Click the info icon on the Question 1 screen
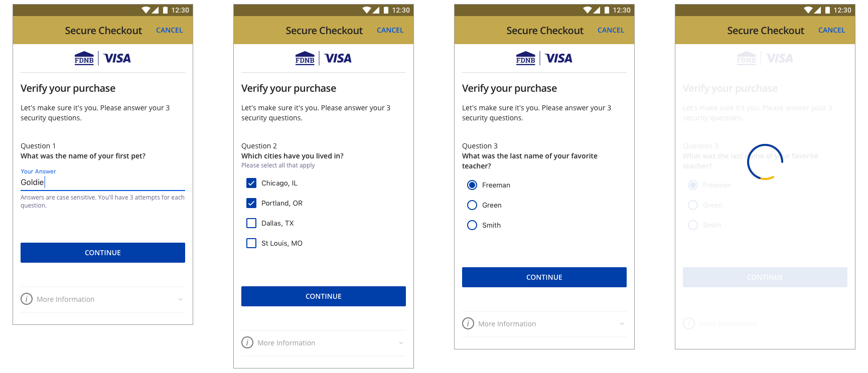 tap(27, 299)
